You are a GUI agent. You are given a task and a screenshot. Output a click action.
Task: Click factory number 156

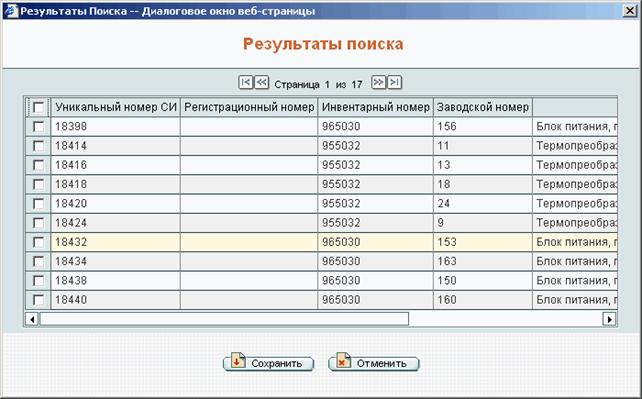(x=483, y=126)
